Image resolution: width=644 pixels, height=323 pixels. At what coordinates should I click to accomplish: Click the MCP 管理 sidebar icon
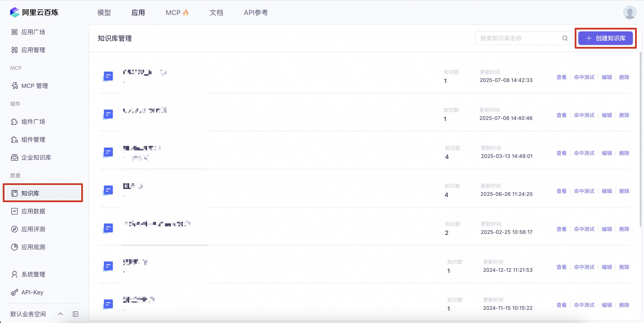[x=15, y=86]
